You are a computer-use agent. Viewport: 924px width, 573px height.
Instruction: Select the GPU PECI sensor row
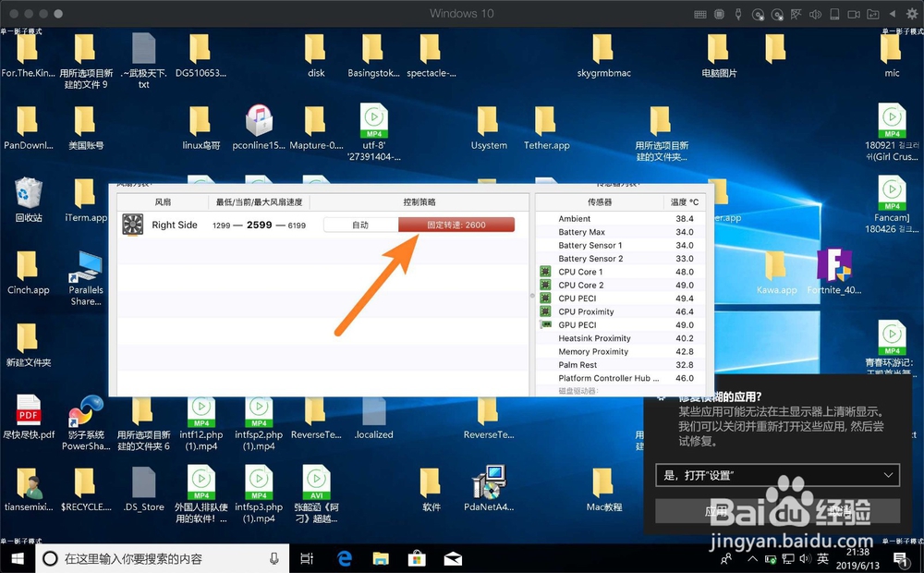[621, 324]
